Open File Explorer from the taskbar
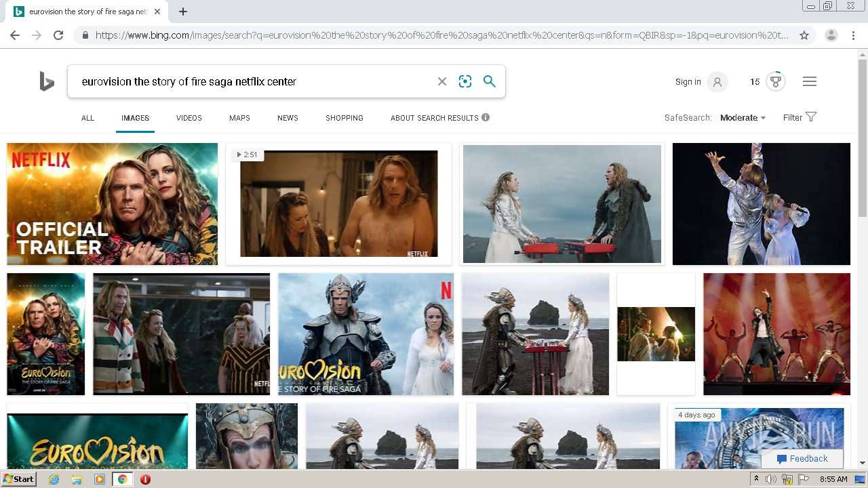Viewport: 868px width, 488px height. point(77,479)
